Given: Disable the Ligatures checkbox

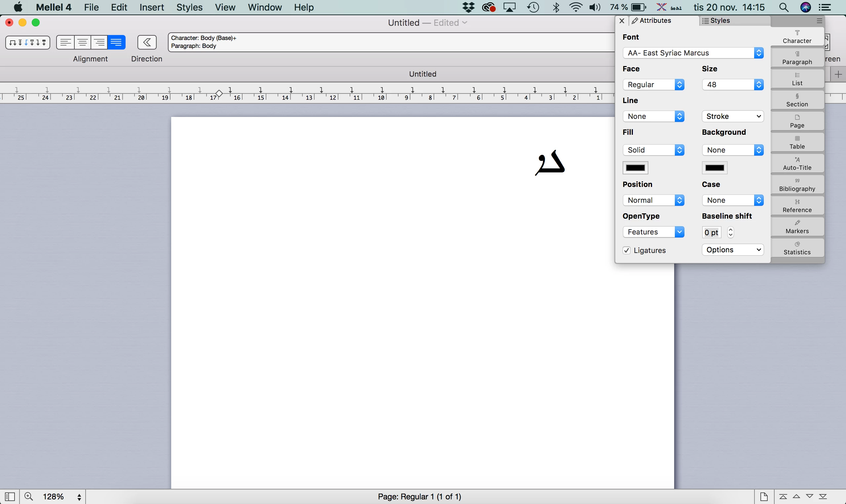Looking at the screenshot, I should [x=627, y=250].
